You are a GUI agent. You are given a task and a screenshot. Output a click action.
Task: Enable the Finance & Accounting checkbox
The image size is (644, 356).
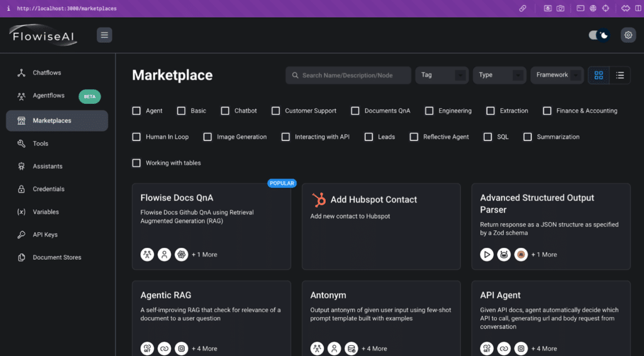click(x=547, y=111)
